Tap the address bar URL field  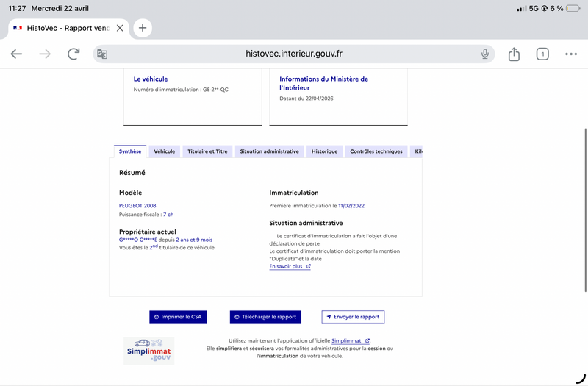(294, 54)
